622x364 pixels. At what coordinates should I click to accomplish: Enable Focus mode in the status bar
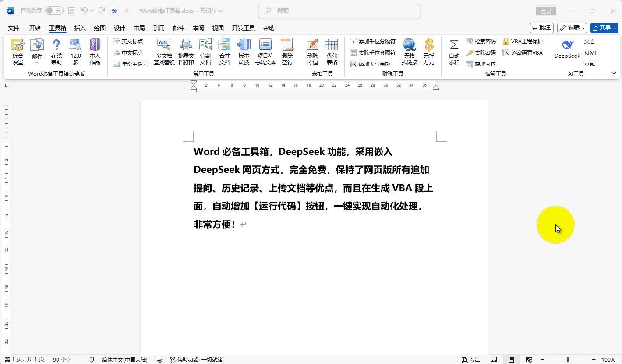click(470, 359)
